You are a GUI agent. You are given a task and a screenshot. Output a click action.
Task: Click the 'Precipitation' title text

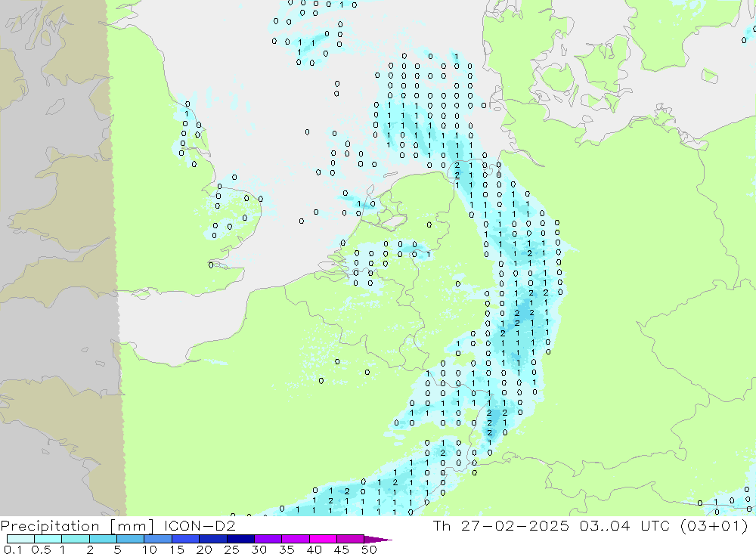[50, 526]
